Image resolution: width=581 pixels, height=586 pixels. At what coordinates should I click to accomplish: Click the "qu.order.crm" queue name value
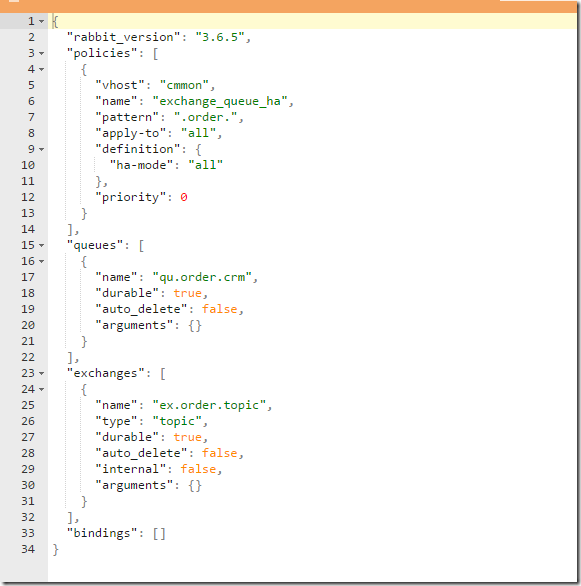pyautogui.click(x=202, y=277)
